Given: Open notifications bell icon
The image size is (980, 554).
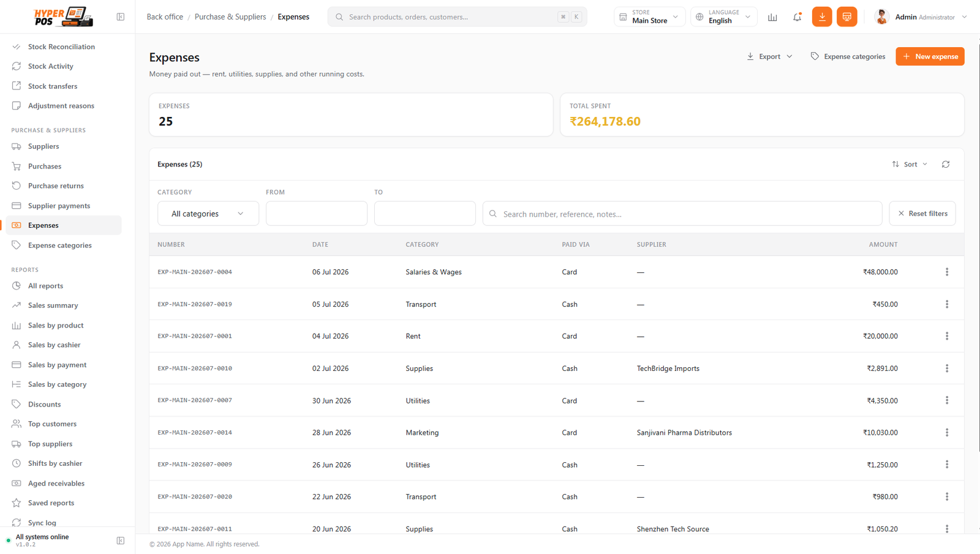Looking at the screenshot, I should tap(797, 17).
